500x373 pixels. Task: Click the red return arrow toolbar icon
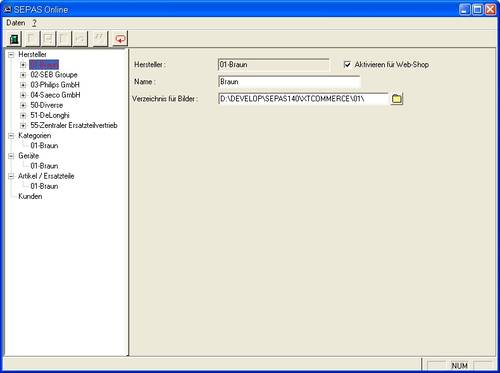120,39
